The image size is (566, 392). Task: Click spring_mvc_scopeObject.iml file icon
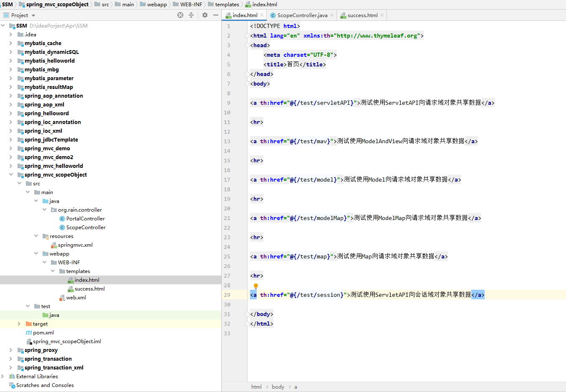29,341
